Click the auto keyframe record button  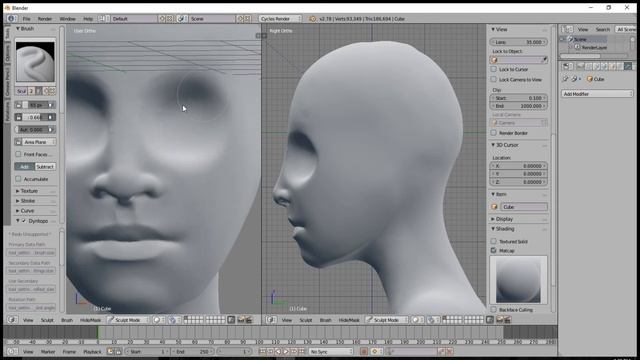pyautogui.click(x=364, y=351)
